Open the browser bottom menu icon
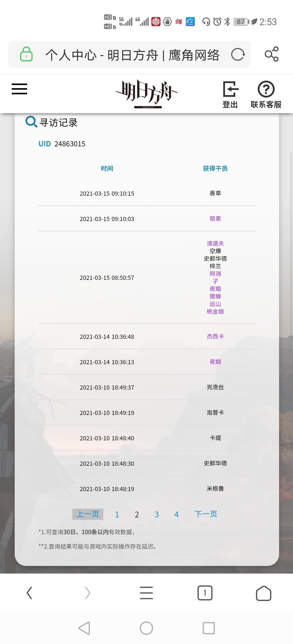The height and width of the screenshot is (644, 293). pyautogui.click(x=146, y=593)
